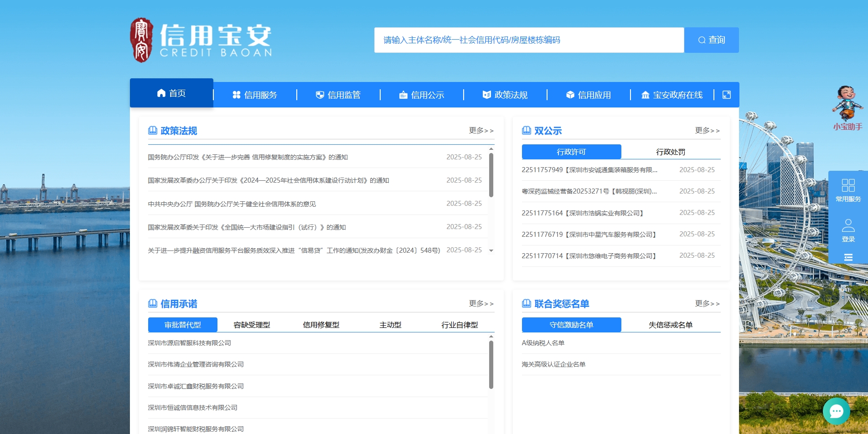Viewport: 868px width, 434px height.
Task: Open the A级纳税人名单 link
Action: click(x=543, y=343)
